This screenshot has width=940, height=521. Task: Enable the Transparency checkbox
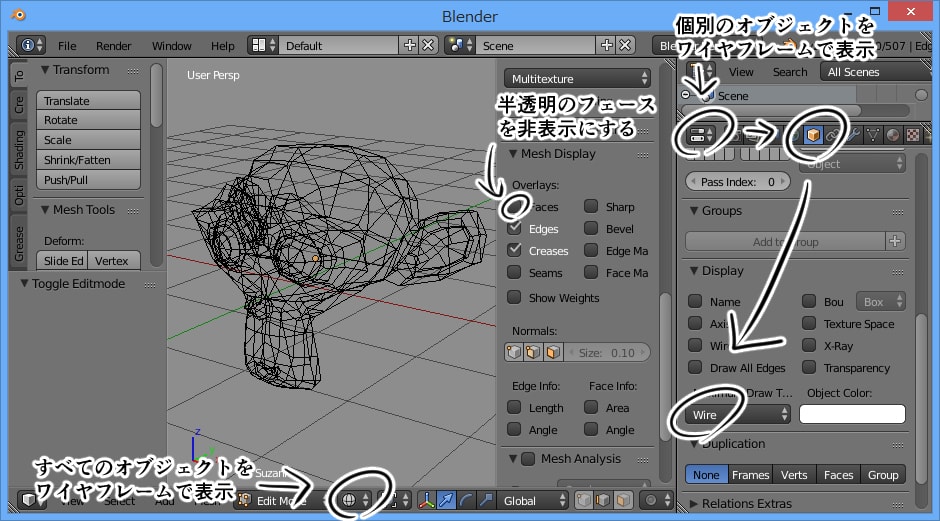point(809,367)
